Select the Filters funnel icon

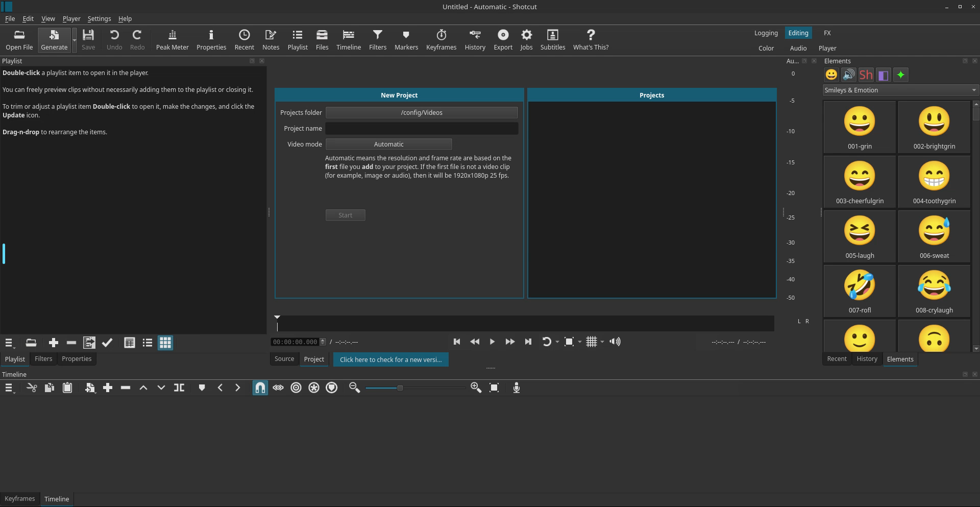click(x=378, y=40)
